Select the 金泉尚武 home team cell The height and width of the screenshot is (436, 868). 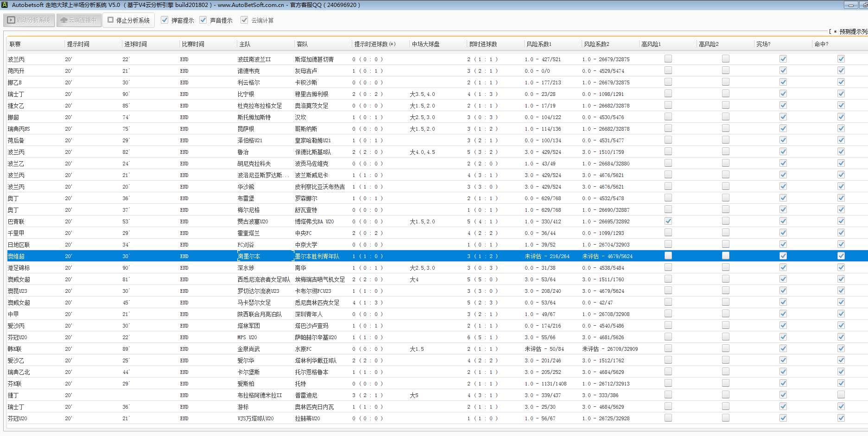click(x=248, y=349)
